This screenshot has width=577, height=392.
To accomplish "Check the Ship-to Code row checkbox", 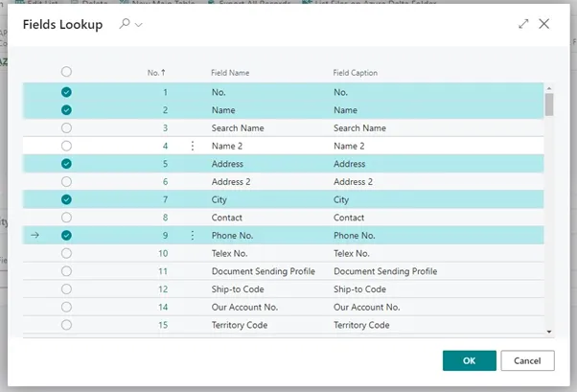I will coord(66,289).
